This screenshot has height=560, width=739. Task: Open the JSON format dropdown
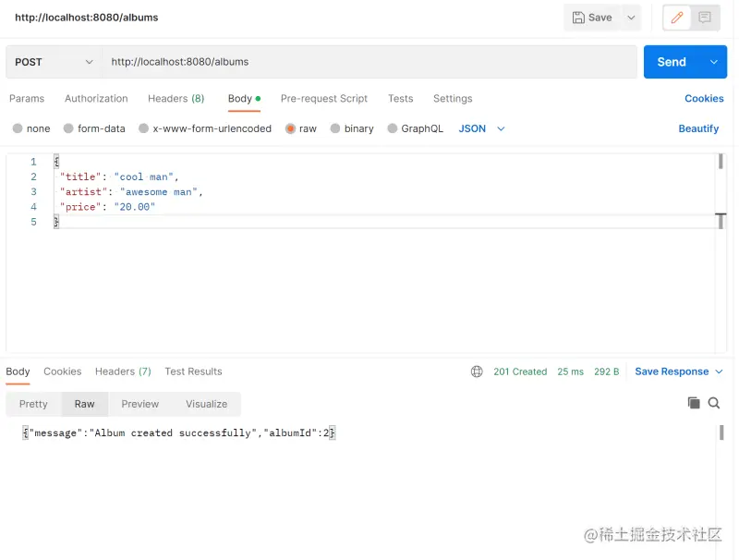(x=481, y=128)
